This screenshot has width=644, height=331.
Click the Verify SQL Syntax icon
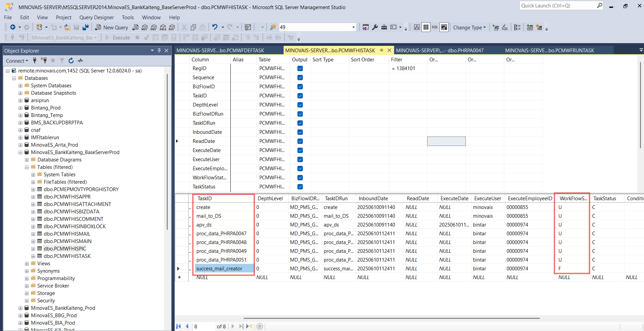point(505,27)
